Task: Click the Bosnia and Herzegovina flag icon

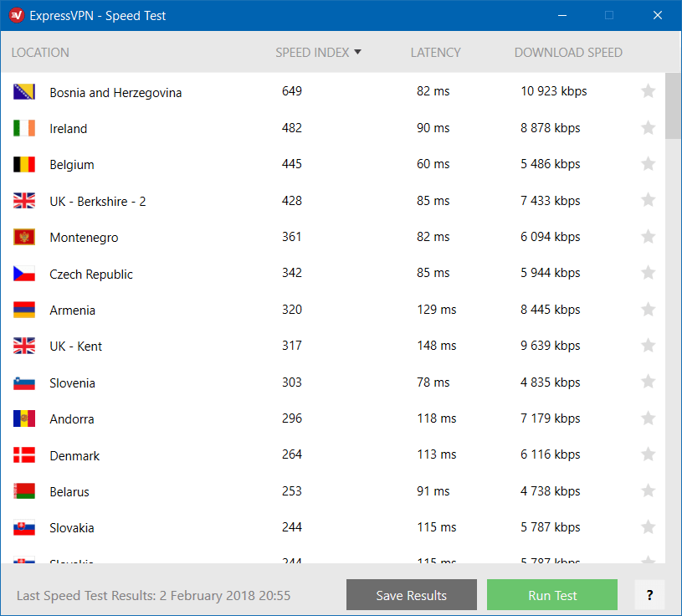Action: pos(24,92)
